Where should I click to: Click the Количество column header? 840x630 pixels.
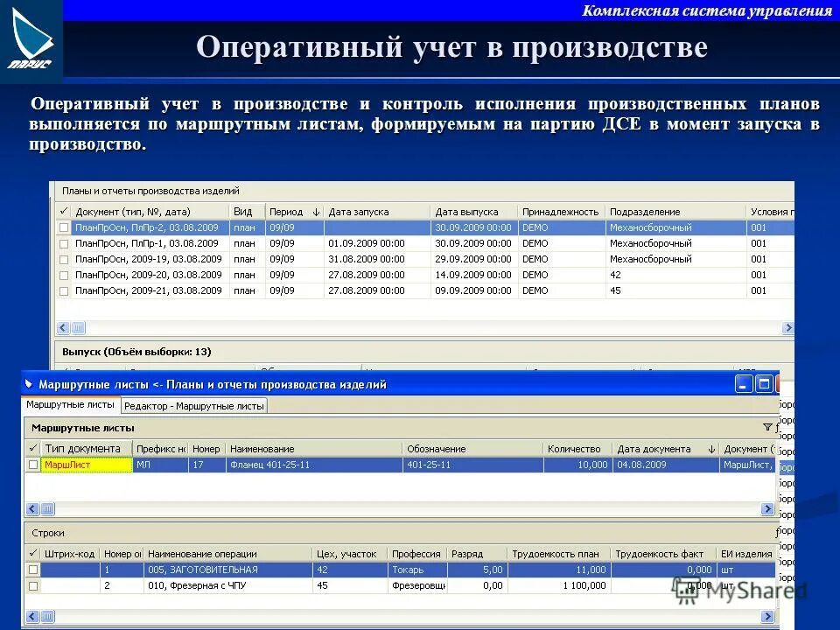(x=575, y=448)
